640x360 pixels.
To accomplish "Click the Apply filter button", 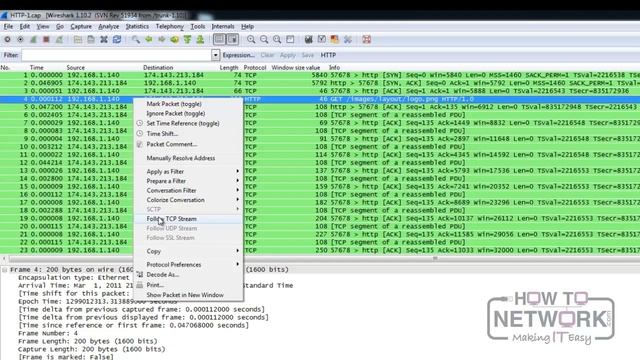I will pyautogui.click(x=287, y=55).
